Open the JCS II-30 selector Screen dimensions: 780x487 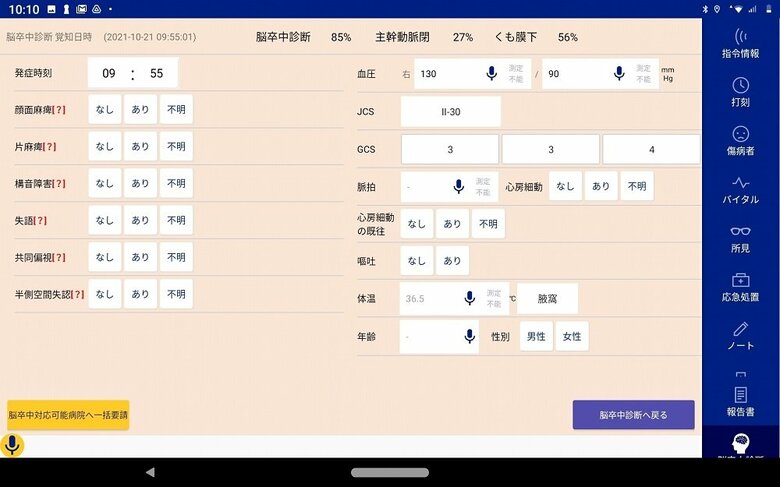coord(451,111)
